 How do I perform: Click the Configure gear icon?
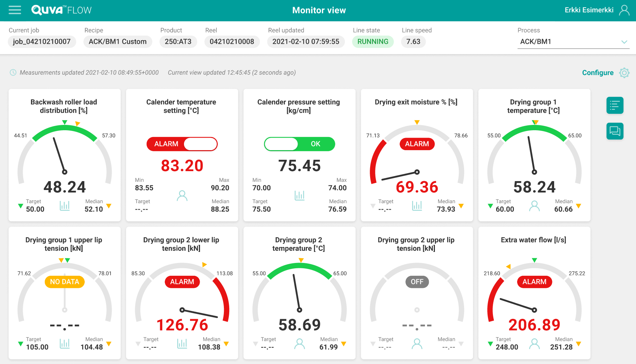[x=624, y=73]
